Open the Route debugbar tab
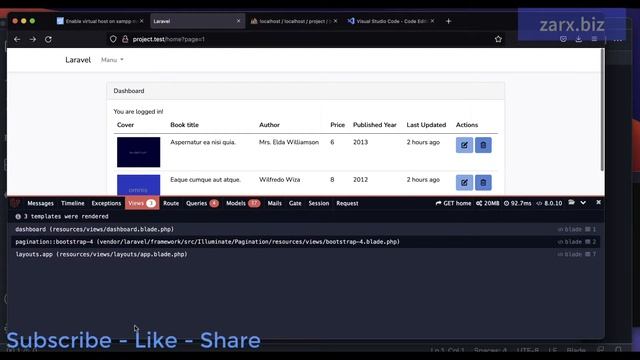Viewport: 640px width, 360px height. click(171, 203)
